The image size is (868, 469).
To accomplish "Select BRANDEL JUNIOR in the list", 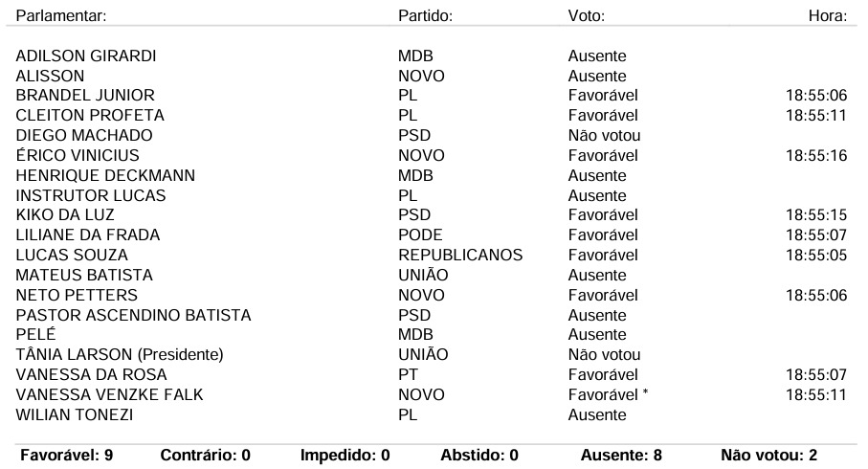I will (85, 96).
